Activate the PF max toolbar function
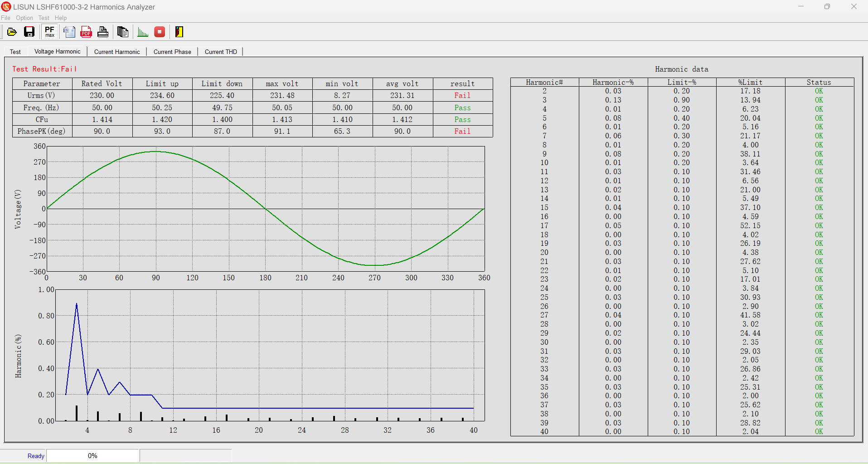This screenshot has height=464, width=868. click(x=49, y=32)
